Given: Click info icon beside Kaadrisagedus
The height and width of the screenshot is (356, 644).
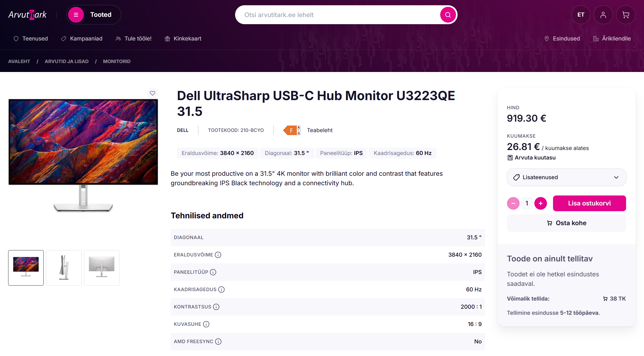Looking at the screenshot, I should pos(221,290).
